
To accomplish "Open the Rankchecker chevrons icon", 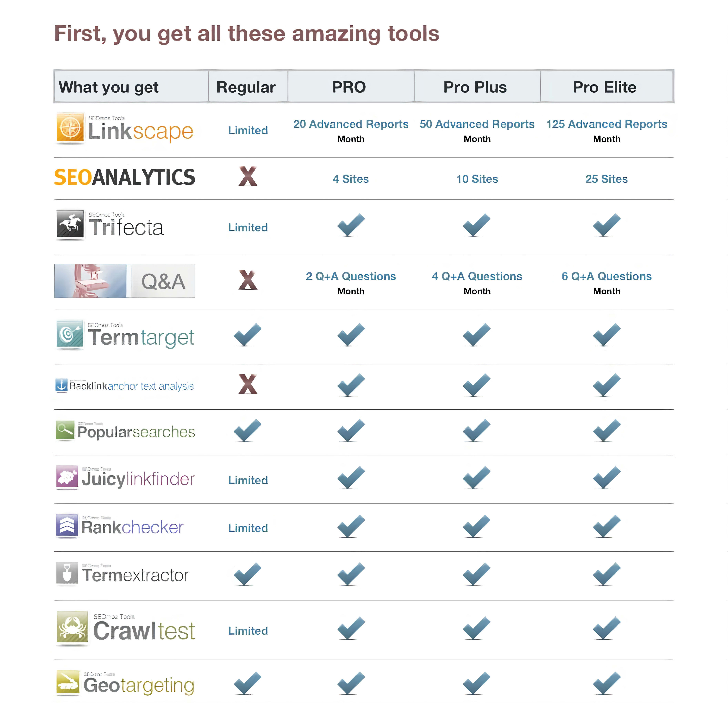I will 67,525.
